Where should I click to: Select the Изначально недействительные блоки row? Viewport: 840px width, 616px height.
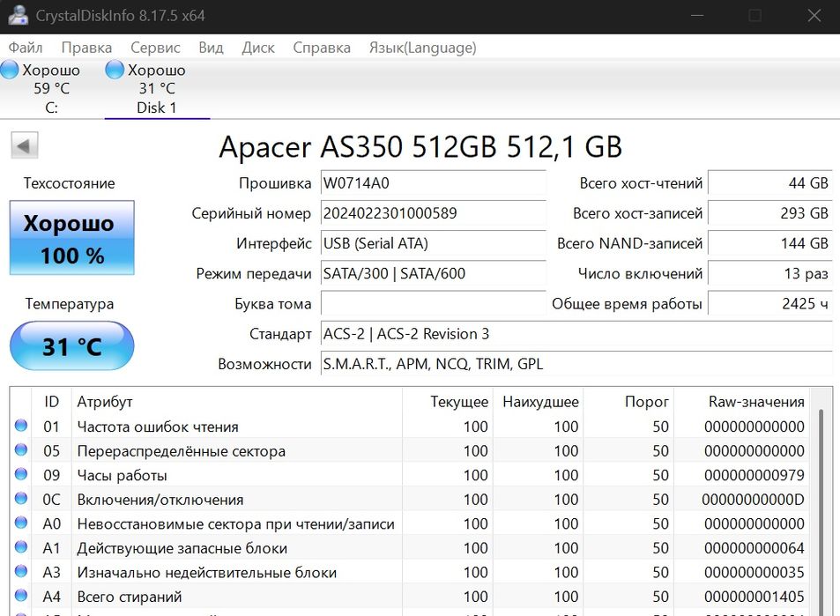tap(411, 572)
